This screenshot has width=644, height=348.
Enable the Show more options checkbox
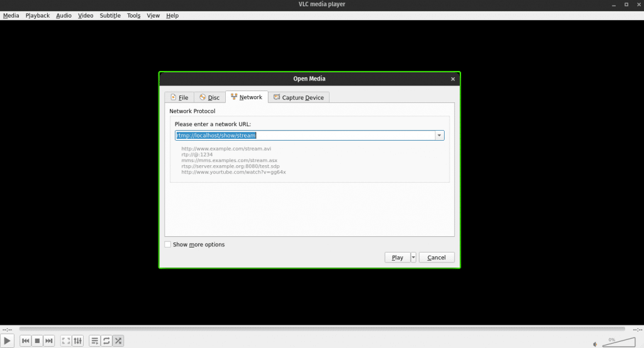168,244
